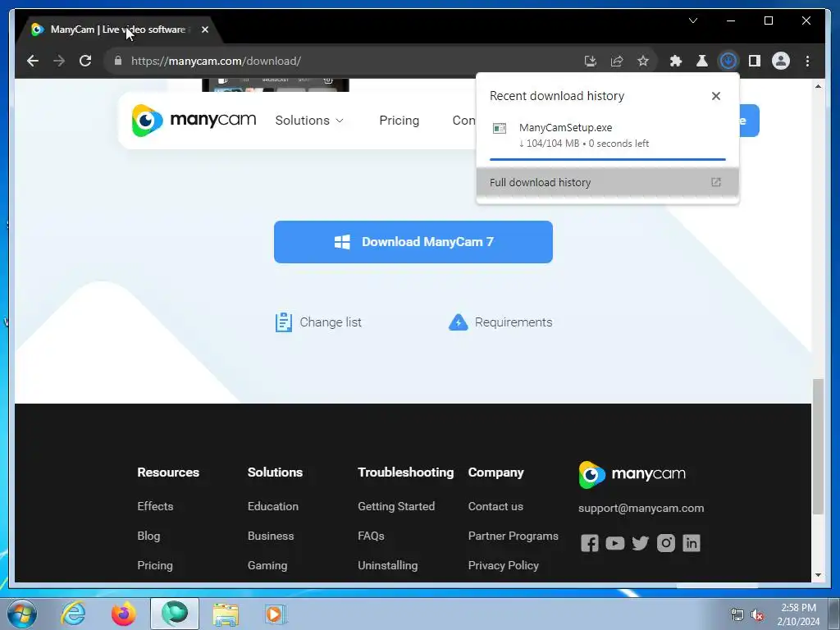This screenshot has width=840, height=630.
Task: Open the tab search chevron
Action: [692, 21]
